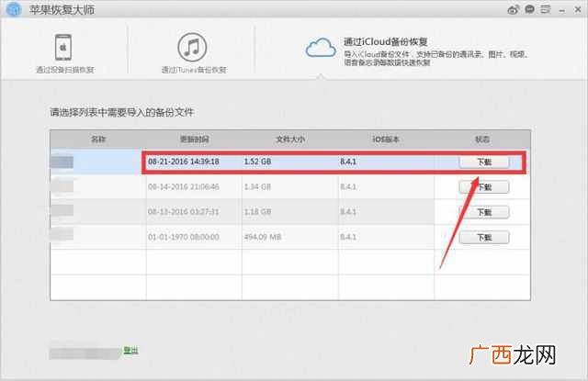Select the iTunes music note backup icon
Screen dimensions: 588x381
[x=192, y=47]
